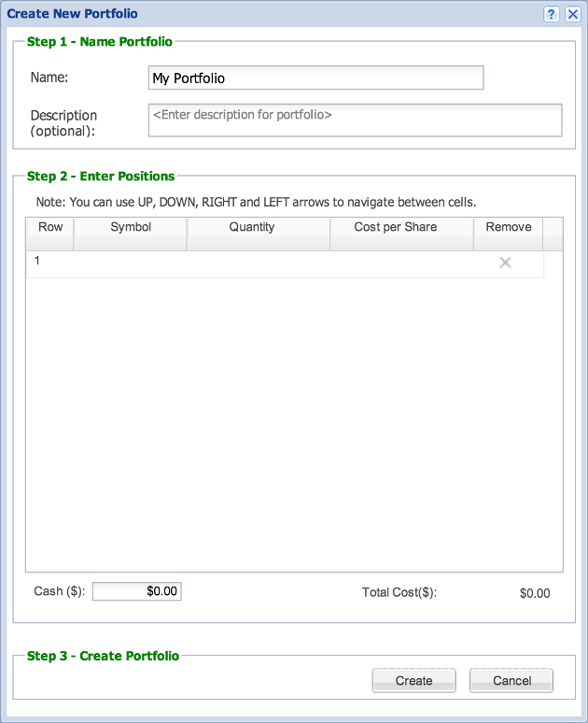
Task: Click the Total Cost value $0.00
Action: point(535,593)
